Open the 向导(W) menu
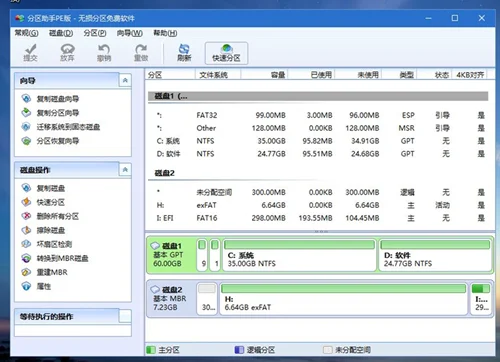The width and height of the screenshot is (500, 362). tap(130, 33)
